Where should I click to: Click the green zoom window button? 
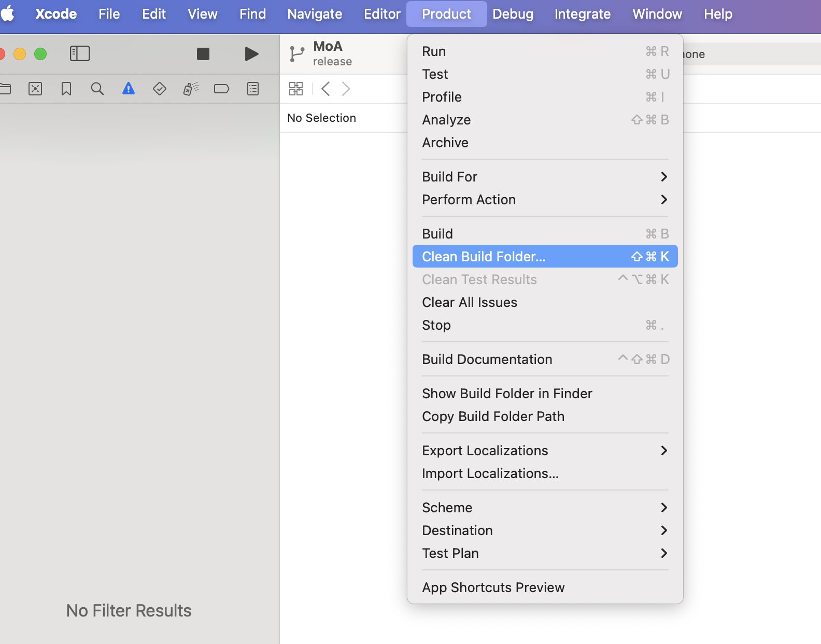click(x=40, y=54)
